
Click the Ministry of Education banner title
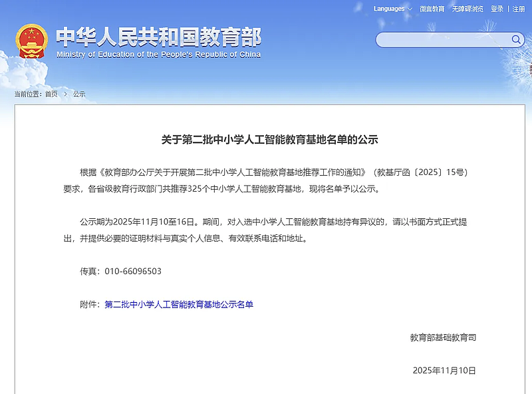(160, 39)
